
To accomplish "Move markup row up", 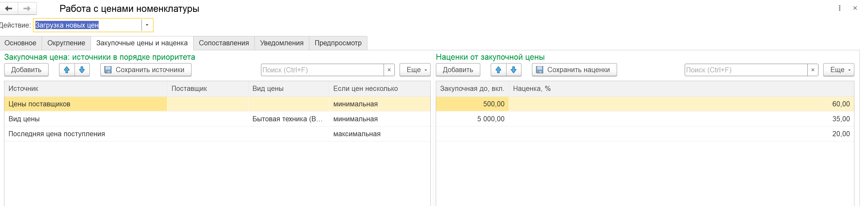I will (498, 70).
